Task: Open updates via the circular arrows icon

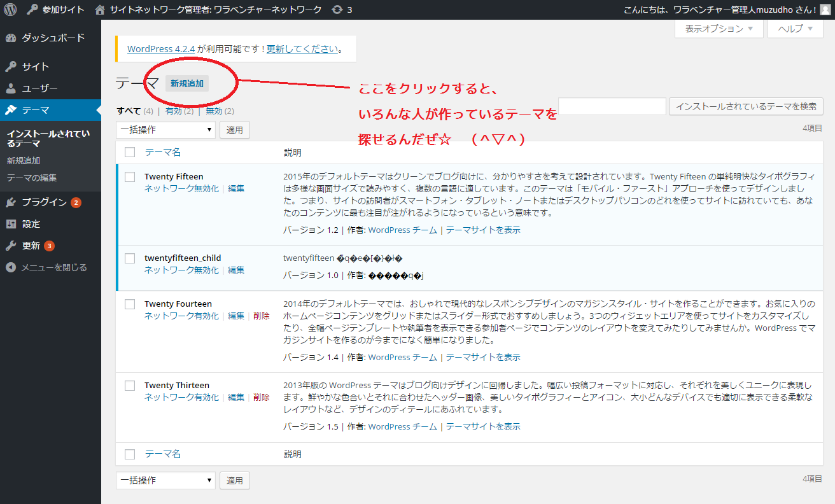Action: click(336, 10)
